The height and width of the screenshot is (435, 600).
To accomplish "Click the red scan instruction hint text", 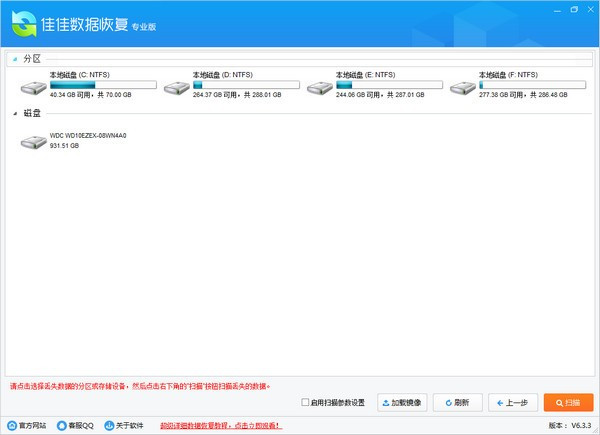I will pyautogui.click(x=140, y=386).
